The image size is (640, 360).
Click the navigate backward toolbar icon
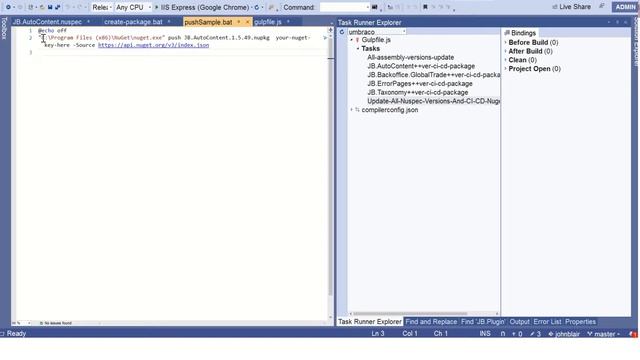tap(8, 7)
